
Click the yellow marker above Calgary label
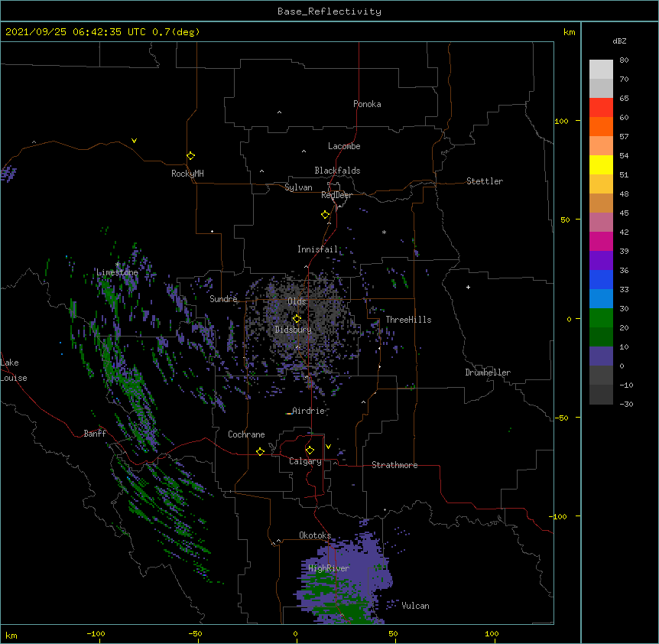(x=310, y=450)
